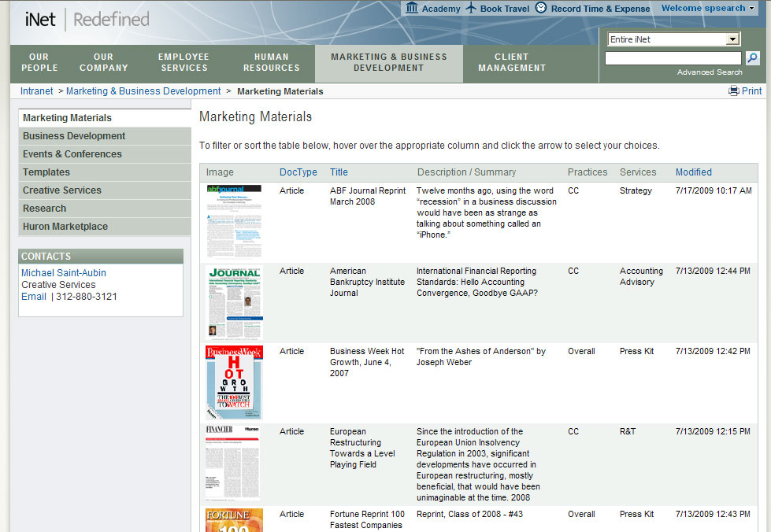Open Events & Conferences in the left menu
Viewport: 771px width, 532px height.
(72, 154)
